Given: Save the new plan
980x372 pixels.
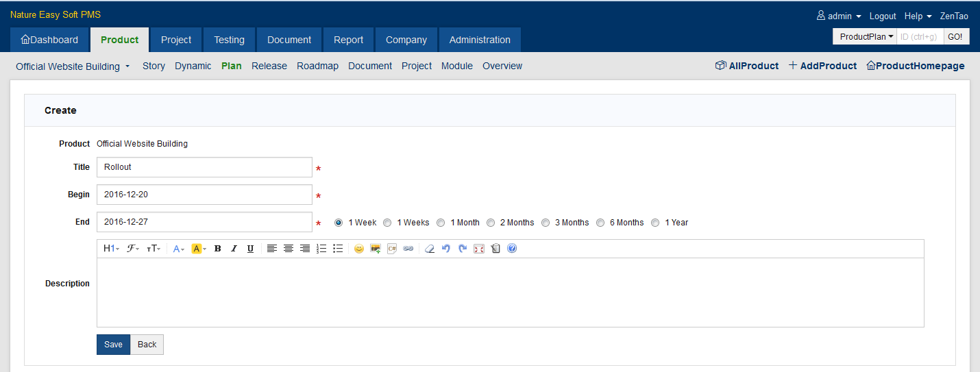Looking at the screenshot, I should pos(113,345).
